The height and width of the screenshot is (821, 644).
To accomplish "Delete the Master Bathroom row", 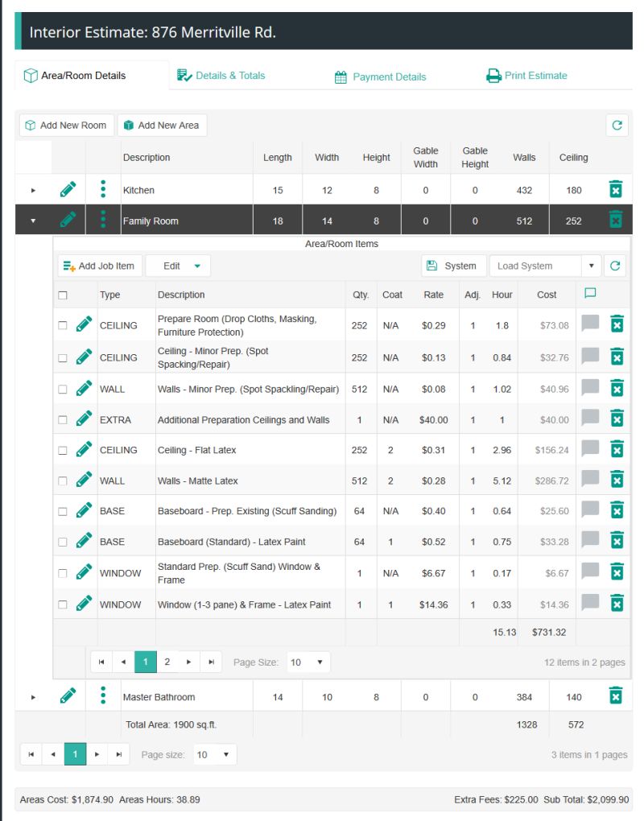I will tap(616, 696).
